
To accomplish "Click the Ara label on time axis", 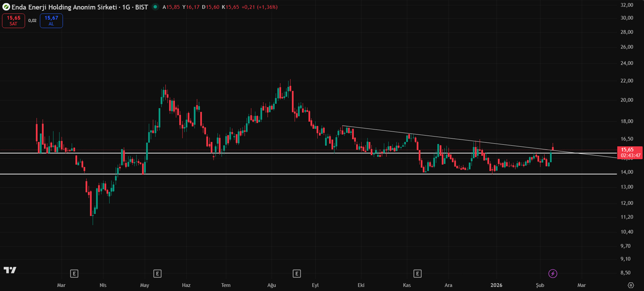I will pyautogui.click(x=449, y=286).
